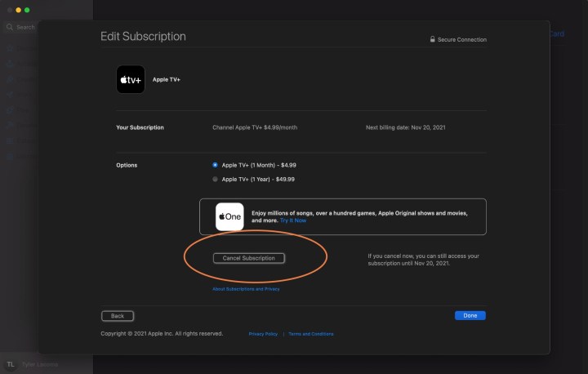Open the Try It Now link
588x374 pixels.
pyautogui.click(x=294, y=220)
